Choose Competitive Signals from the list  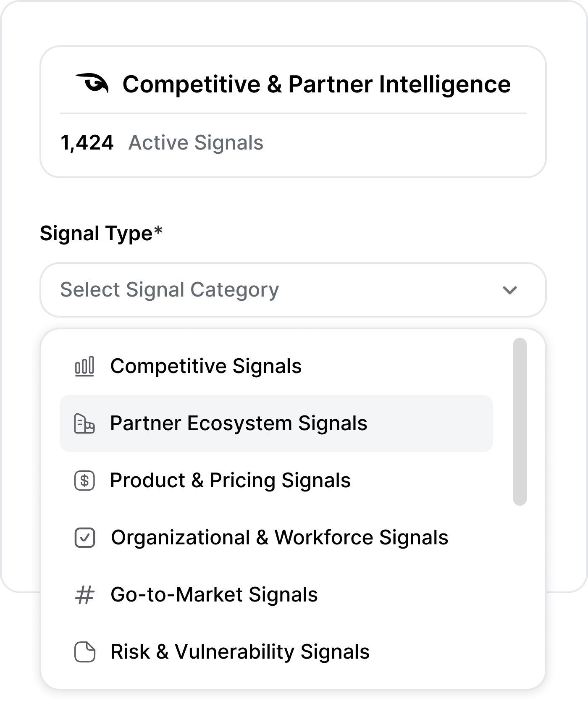point(206,366)
